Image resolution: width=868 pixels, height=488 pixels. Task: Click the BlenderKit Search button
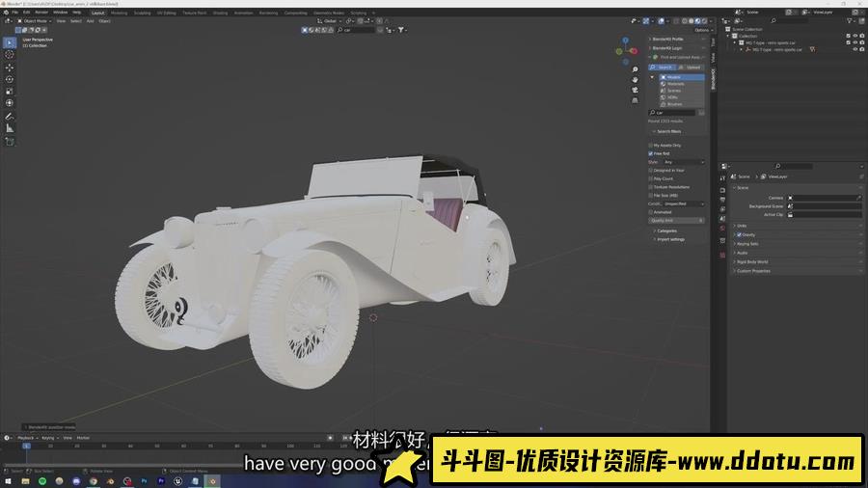(x=661, y=67)
